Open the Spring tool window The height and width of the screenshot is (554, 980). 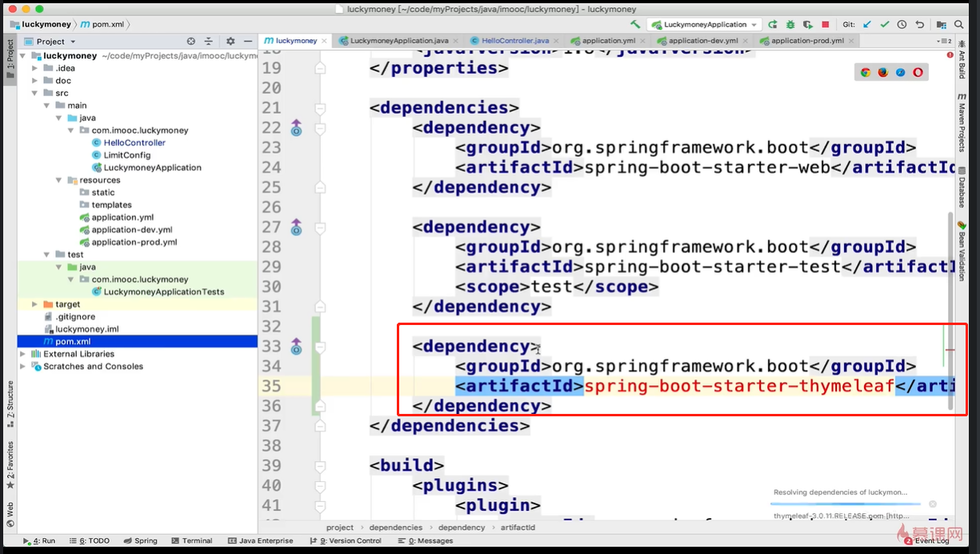click(141, 541)
